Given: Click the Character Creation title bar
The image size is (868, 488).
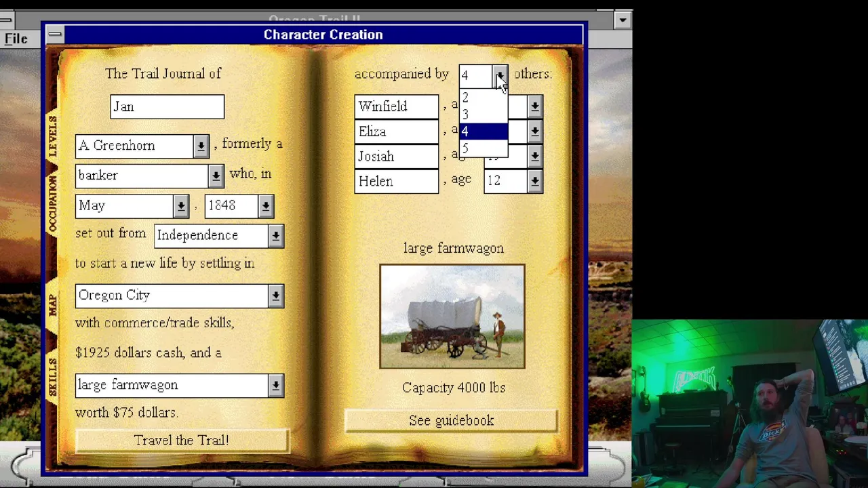Looking at the screenshot, I should coord(323,35).
